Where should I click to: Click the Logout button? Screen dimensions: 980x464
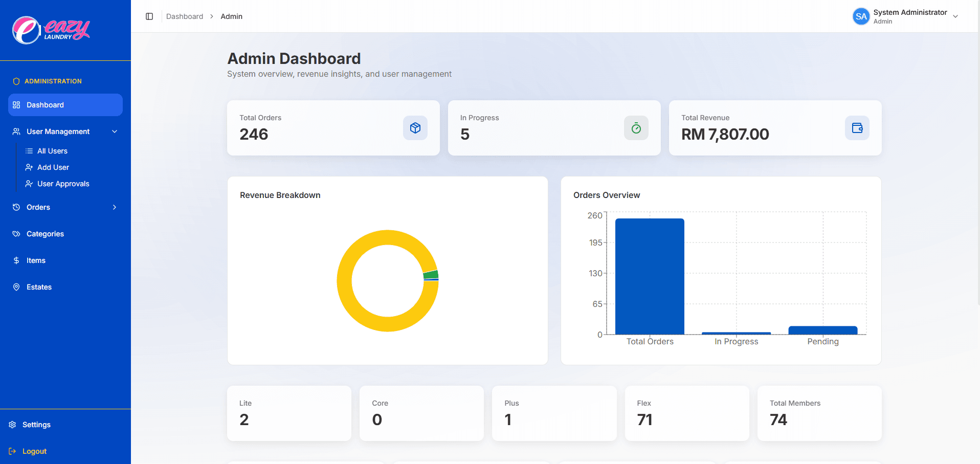(34, 451)
